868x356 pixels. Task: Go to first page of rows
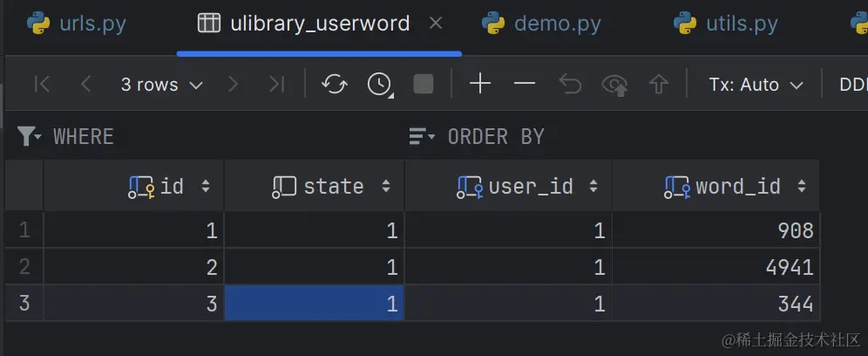point(42,85)
